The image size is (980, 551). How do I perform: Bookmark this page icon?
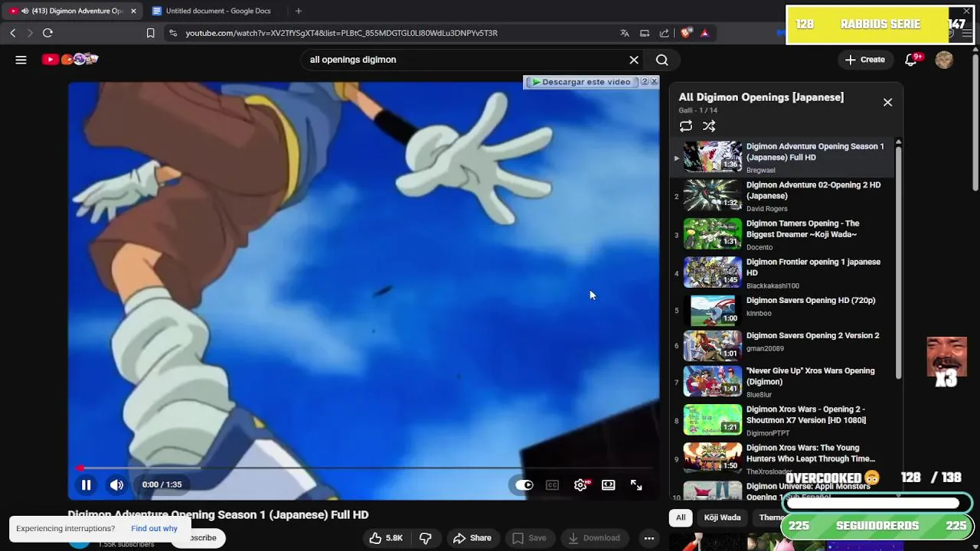[x=150, y=33]
